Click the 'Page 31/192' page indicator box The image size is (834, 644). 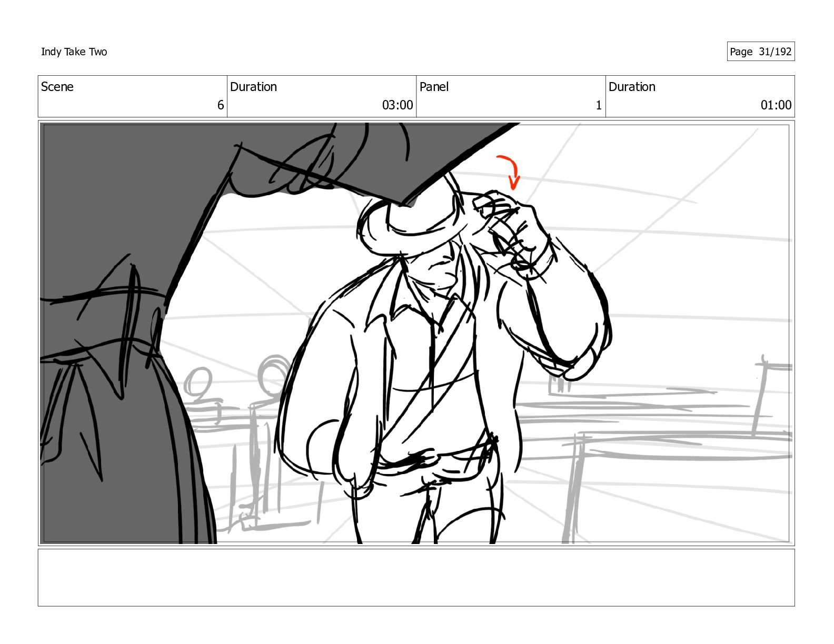pyautogui.click(x=760, y=52)
